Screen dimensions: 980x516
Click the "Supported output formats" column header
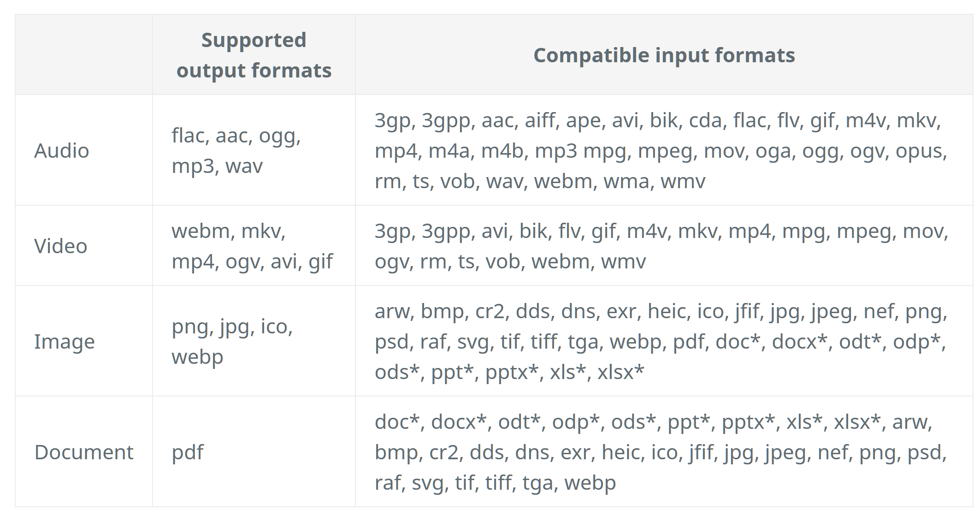(254, 55)
